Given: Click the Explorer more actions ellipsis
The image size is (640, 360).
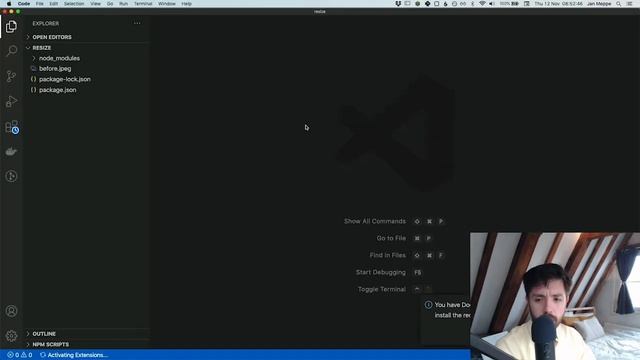Looking at the screenshot, I should click(x=137, y=23).
